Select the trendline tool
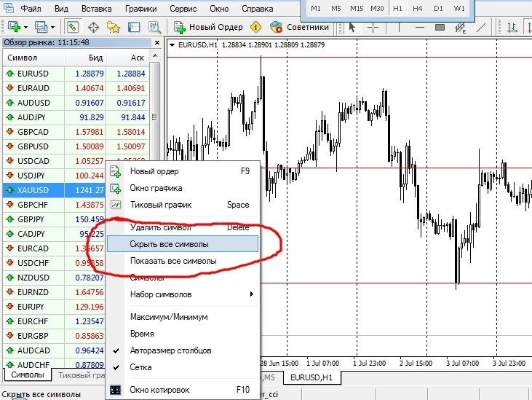 click(481, 27)
